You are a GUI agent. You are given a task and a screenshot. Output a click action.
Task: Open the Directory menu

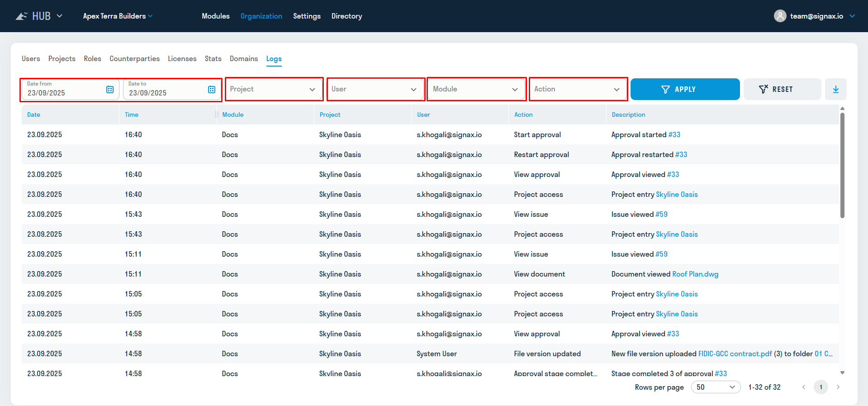pyautogui.click(x=347, y=16)
